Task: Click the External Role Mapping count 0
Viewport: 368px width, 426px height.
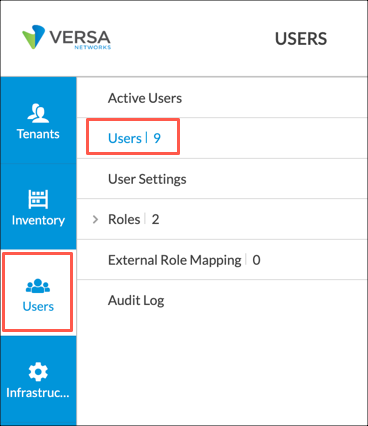Action: coord(256,260)
